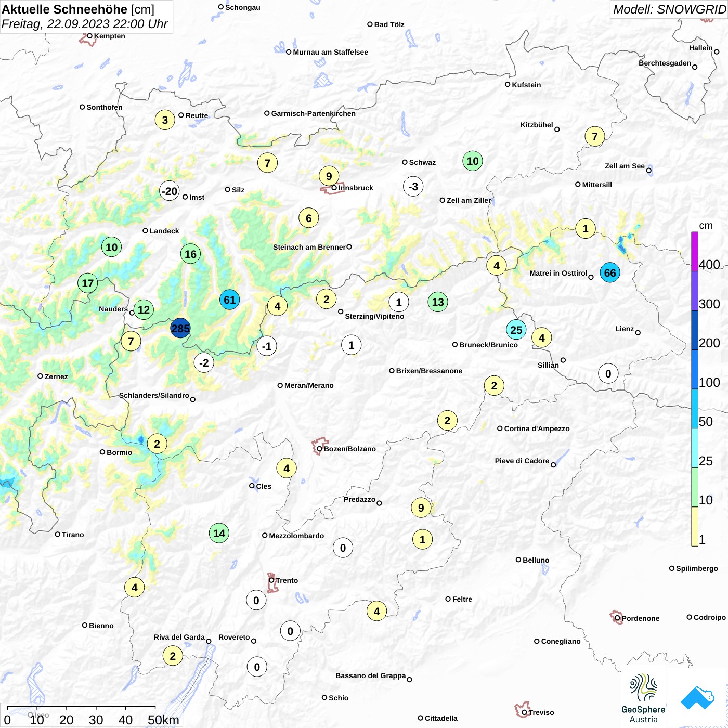Click the 'Aktuelle Schneehöhe [cm]' title
Viewport: 728px width, 728px height.
(78, 9)
